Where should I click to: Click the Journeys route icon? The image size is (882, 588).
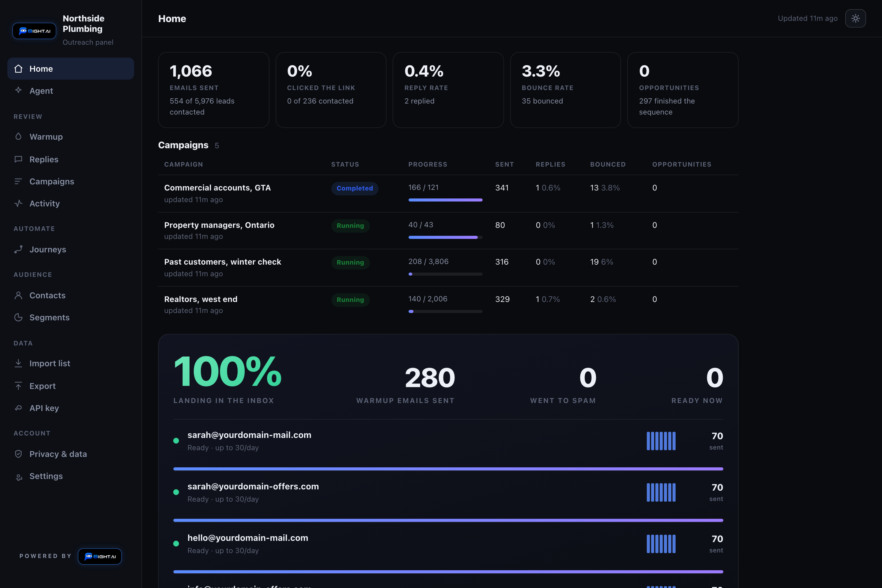coord(18,249)
